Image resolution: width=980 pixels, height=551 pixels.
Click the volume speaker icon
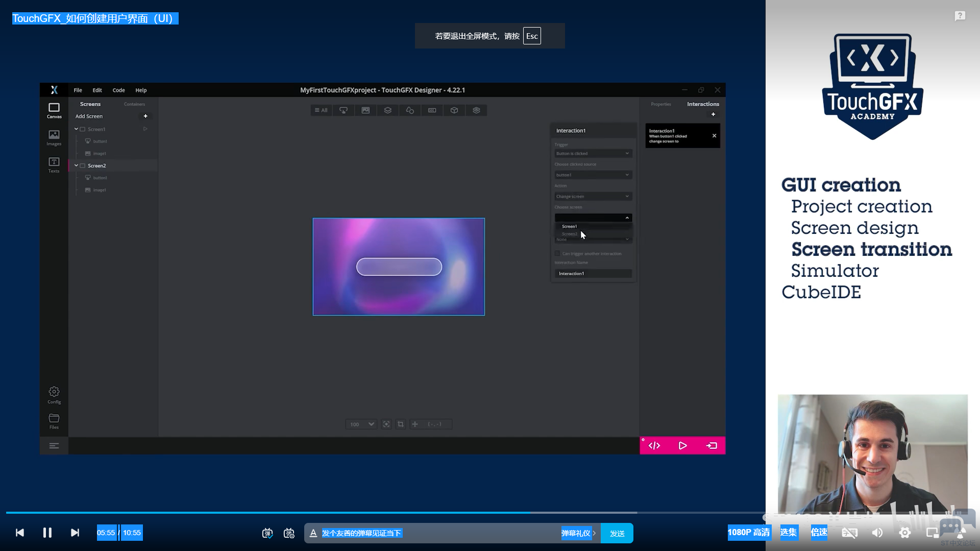tap(877, 533)
